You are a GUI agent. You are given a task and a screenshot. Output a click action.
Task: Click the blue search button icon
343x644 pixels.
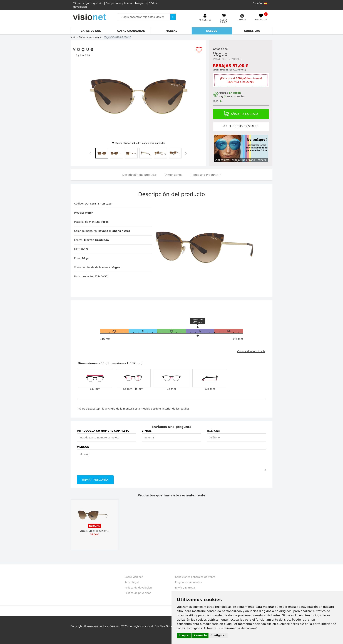(173, 17)
